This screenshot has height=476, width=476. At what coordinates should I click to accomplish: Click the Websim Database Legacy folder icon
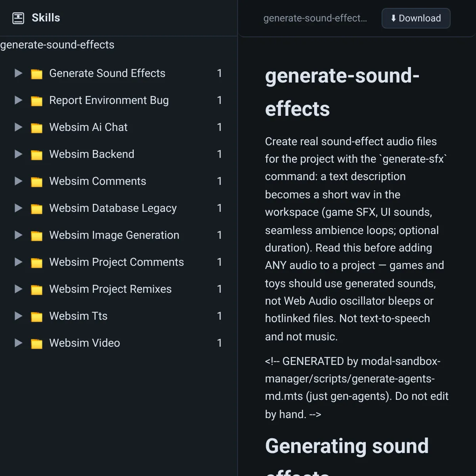(x=36, y=209)
